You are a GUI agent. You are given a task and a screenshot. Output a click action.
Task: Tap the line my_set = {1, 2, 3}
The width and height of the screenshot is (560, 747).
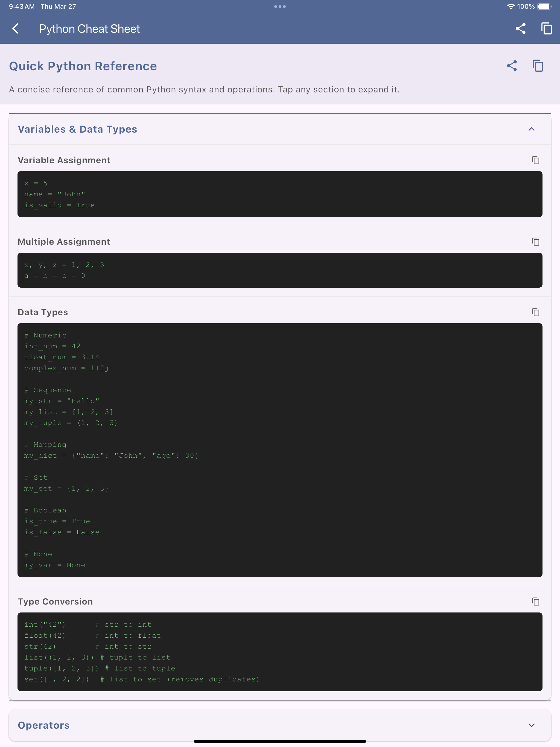66,488
